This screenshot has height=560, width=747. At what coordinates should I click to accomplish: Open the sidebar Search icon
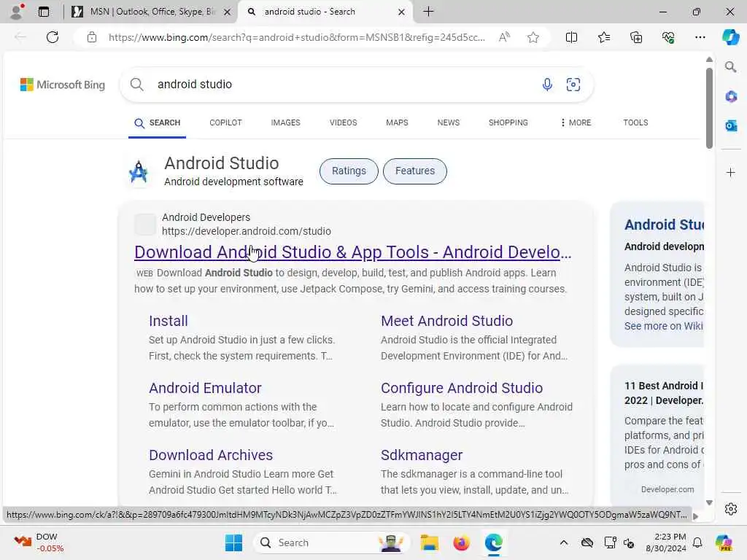click(x=731, y=66)
